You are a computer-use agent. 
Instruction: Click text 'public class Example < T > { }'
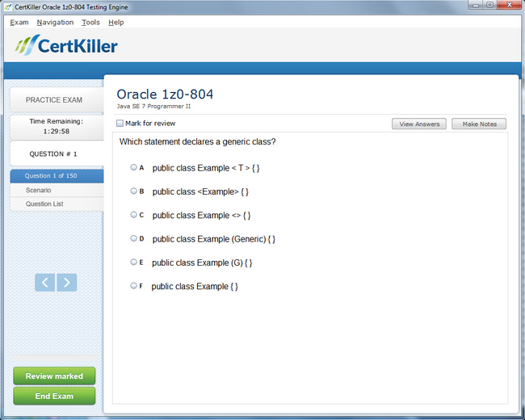click(x=206, y=168)
